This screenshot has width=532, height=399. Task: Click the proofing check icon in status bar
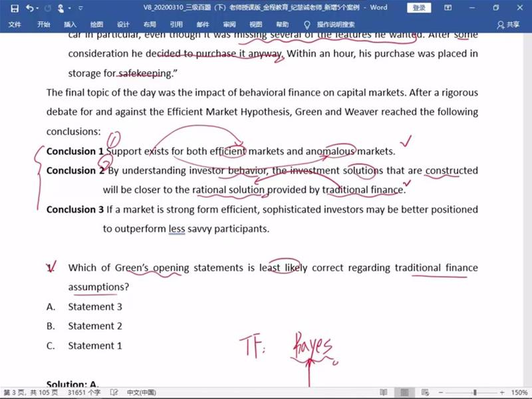coord(114,392)
